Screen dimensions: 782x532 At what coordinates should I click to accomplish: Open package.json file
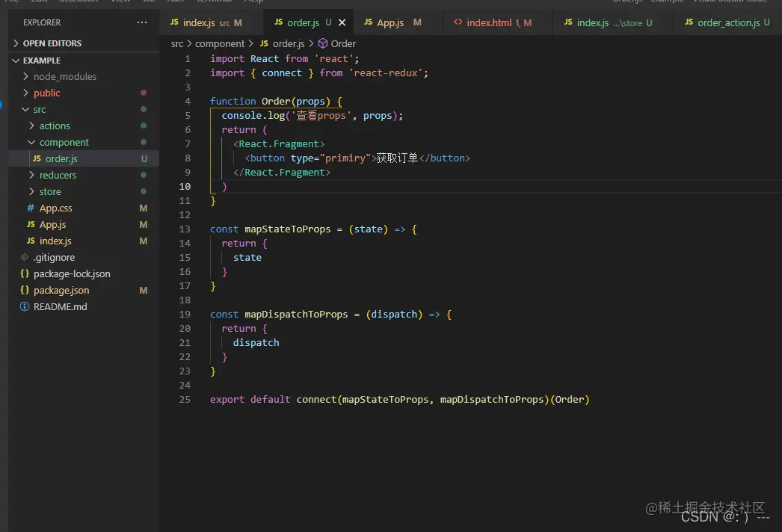(84, 291)
